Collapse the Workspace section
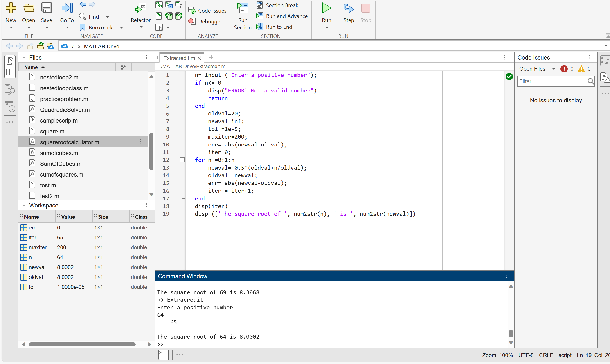Screen dimensions: 610x364 [x=24, y=205]
